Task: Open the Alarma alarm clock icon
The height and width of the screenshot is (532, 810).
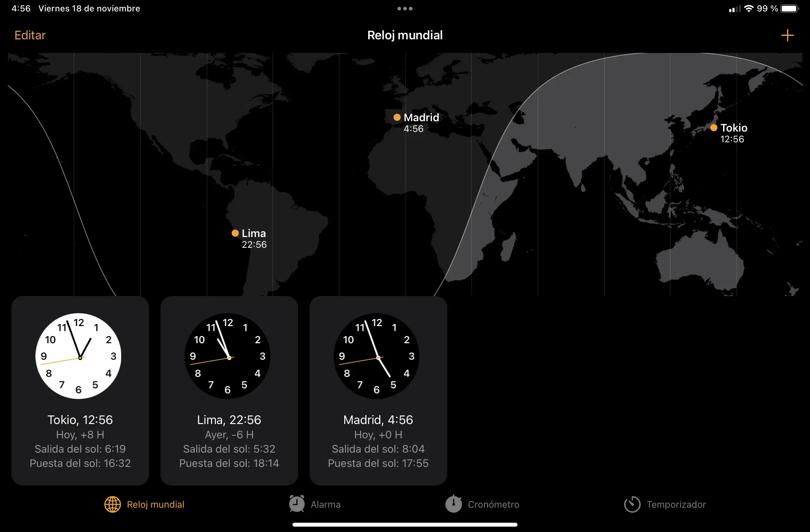Action: point(297,504)
